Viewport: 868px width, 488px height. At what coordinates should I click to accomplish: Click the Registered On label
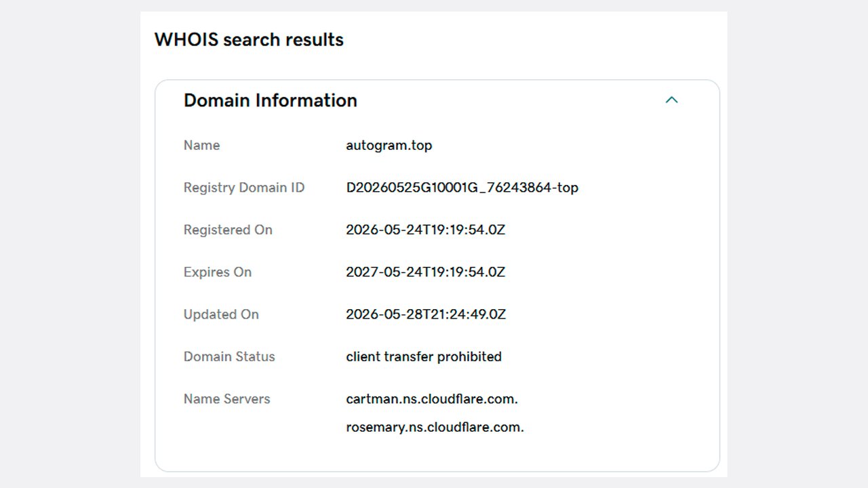click(228, 230)
